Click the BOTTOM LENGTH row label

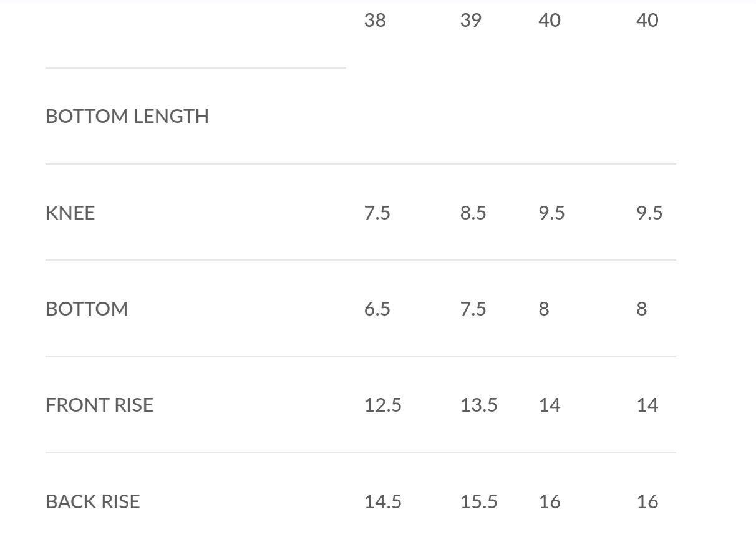127,116
